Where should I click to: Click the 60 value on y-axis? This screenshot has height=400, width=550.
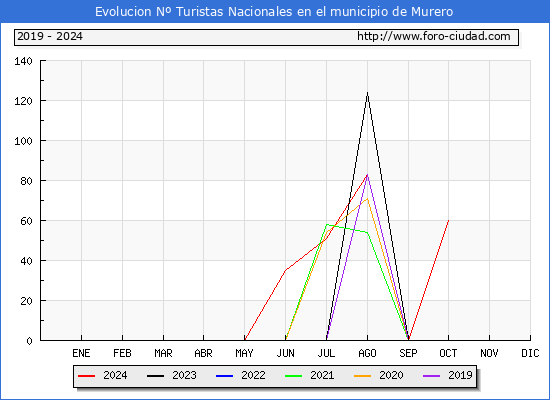point(26,221)
